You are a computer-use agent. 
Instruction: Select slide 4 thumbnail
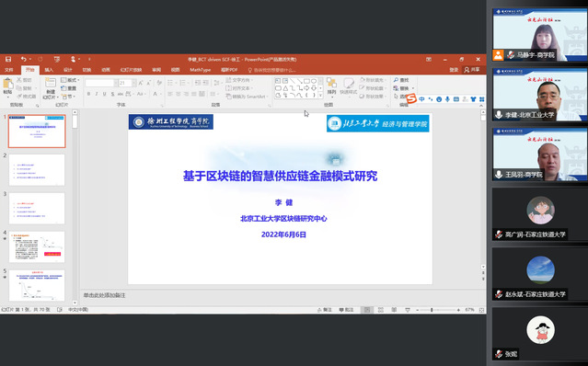click(37, 246)
